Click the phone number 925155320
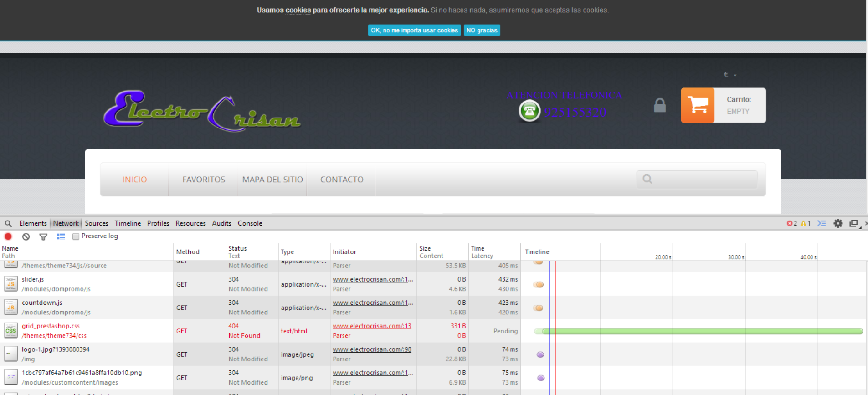The image size is (868, 395). click(575, 112)
